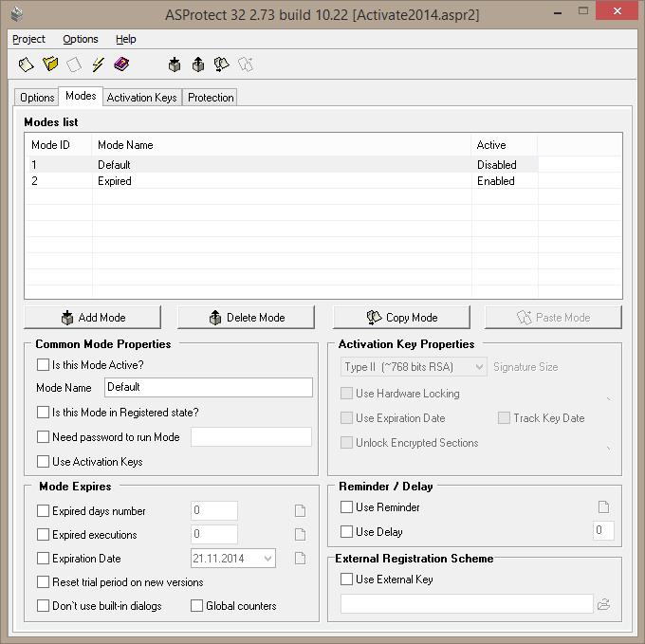
Task: Check the disabled Use Expiration Date box
Action: [x=346, y=418]
